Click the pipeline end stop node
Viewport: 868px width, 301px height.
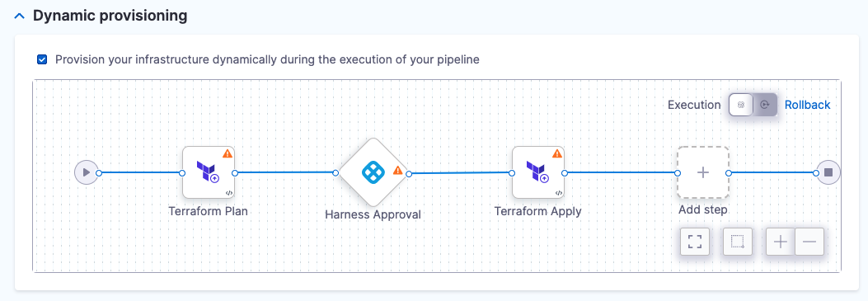pos(828,172)
